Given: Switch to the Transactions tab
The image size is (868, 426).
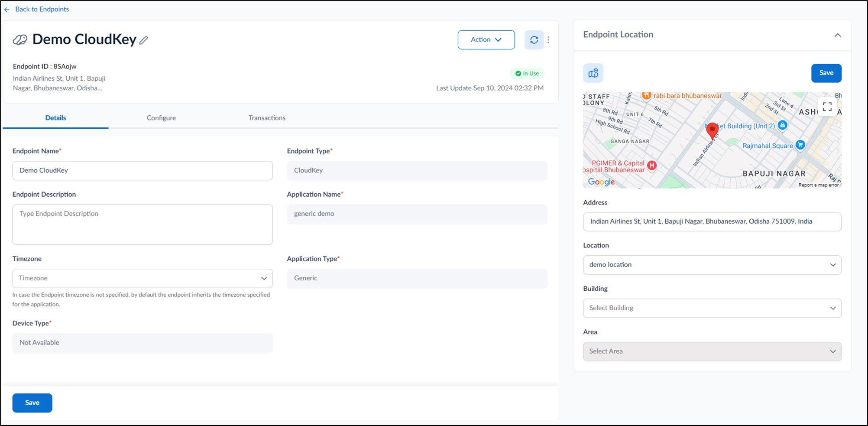Looking at the screenshot, I should 267,118.
